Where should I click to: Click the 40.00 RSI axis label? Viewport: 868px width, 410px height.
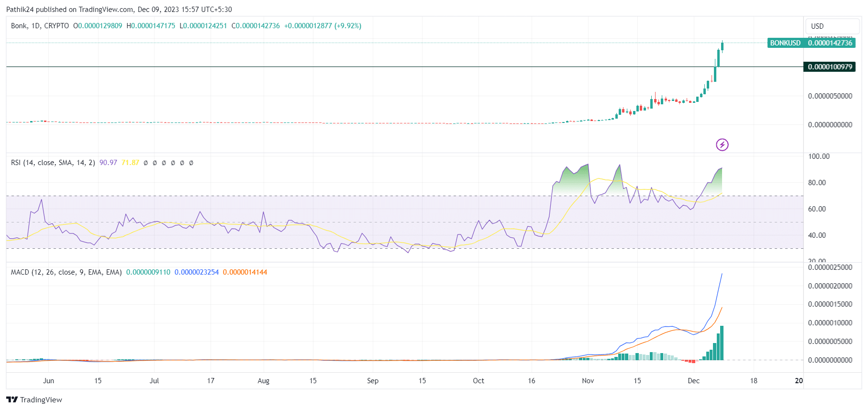pyautogui.click(x=817, y=235)
